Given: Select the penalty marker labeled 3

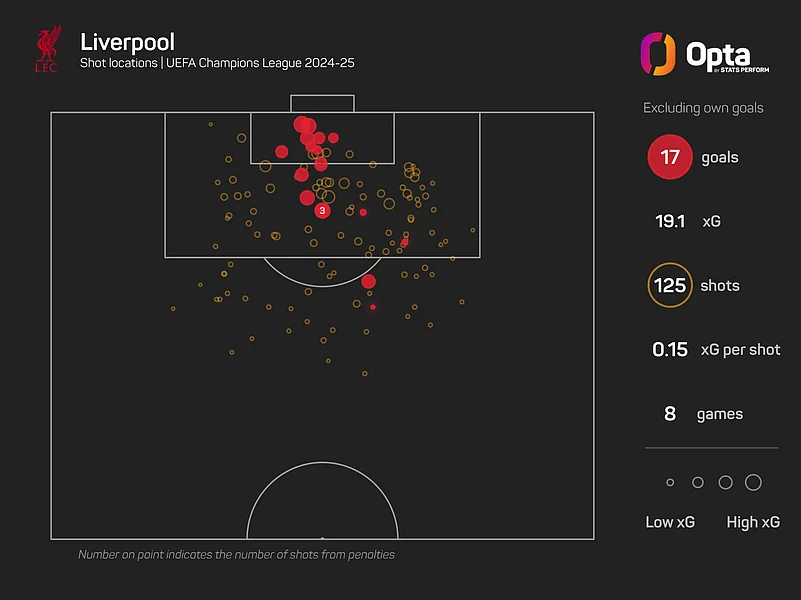Looking at the screenshot, I should pos(322,210).
